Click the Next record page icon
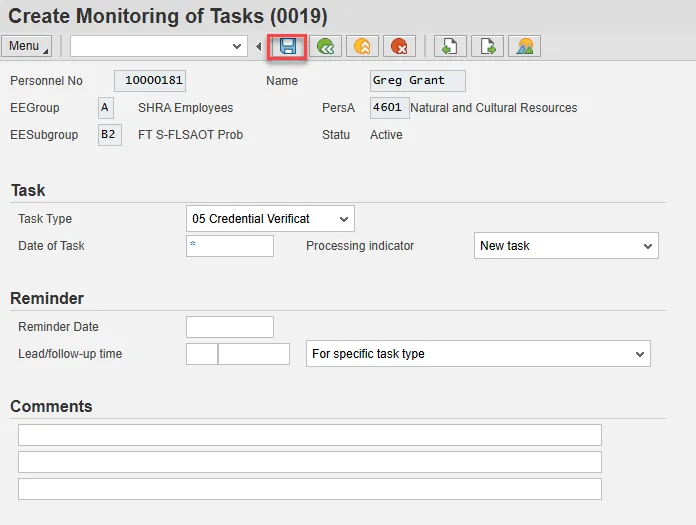 487,46
